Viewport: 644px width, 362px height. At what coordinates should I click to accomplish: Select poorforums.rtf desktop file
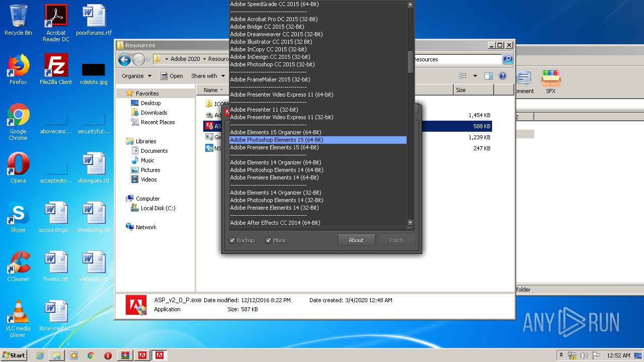[94, 20]
